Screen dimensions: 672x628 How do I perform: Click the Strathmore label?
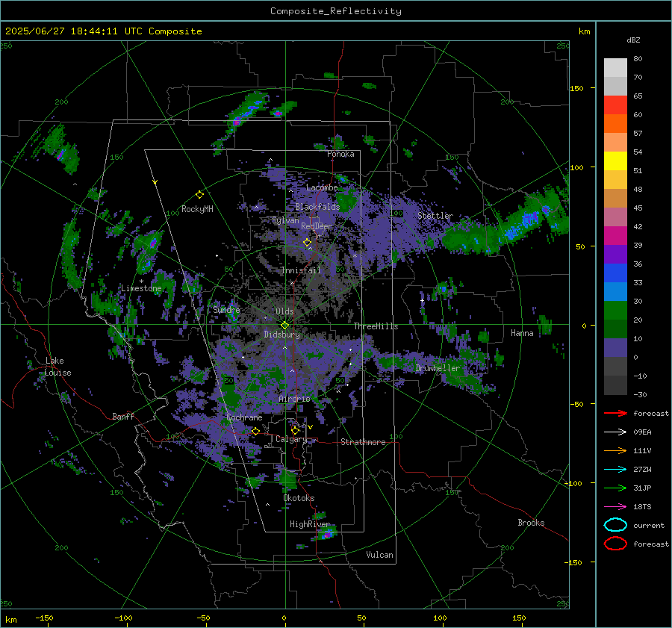point(363,442)
